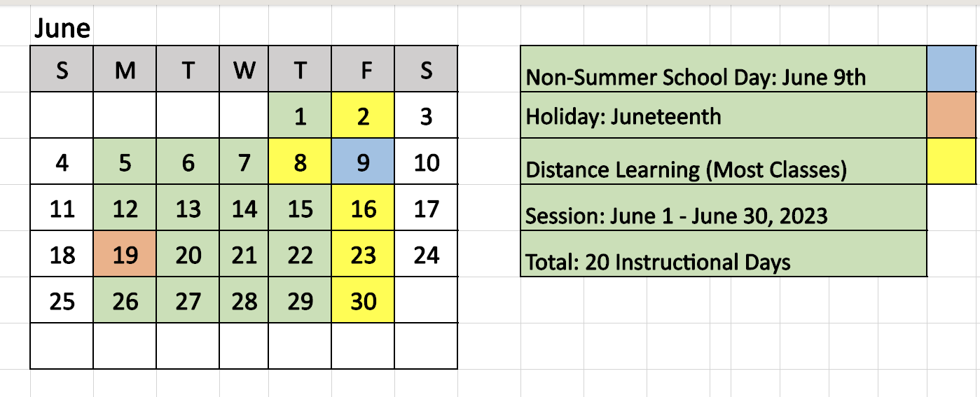
Task: Select the yellow cell for June 8
Action: click(300, 162)
